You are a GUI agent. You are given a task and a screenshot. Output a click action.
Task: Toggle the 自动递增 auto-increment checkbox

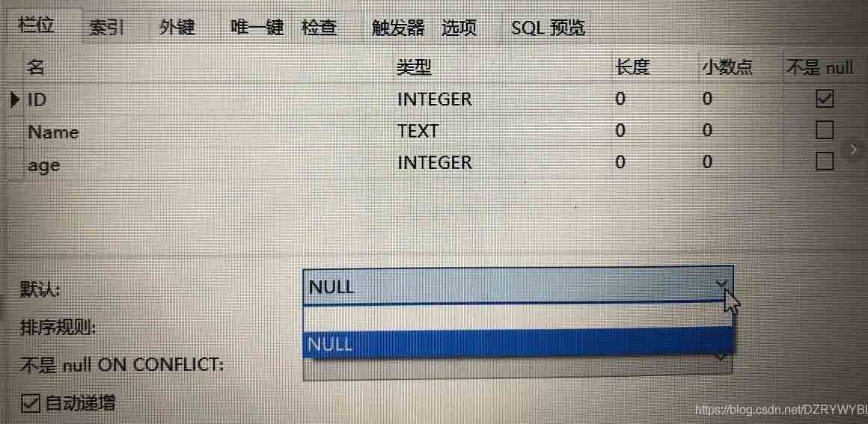31,403
